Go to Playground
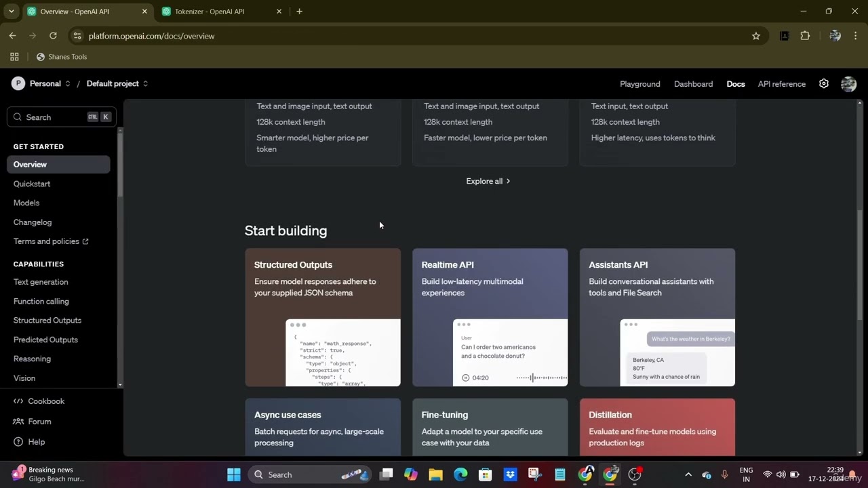The image size is (868, 488). (639, 84)
